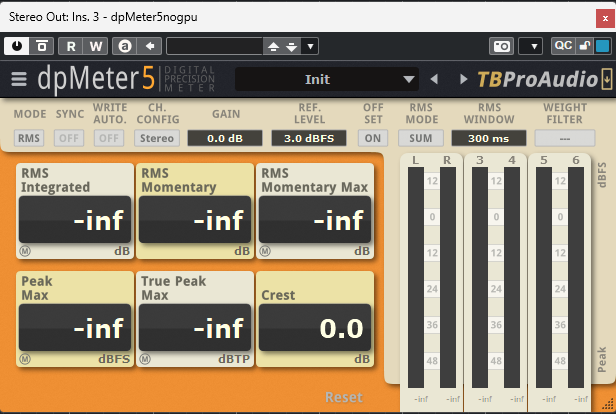This screenshot has height=414, width=616.
Task: Click the QC quick controls button
Action: [563, 46]
